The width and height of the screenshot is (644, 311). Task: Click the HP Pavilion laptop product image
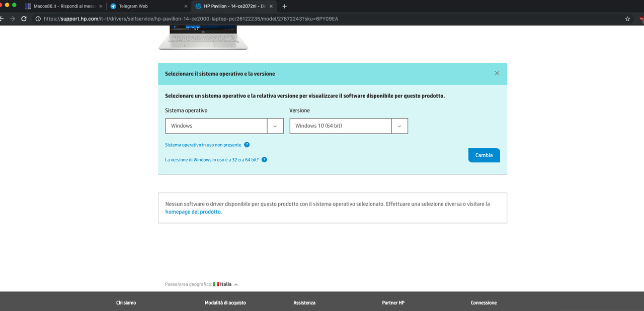tap(203, 38)
